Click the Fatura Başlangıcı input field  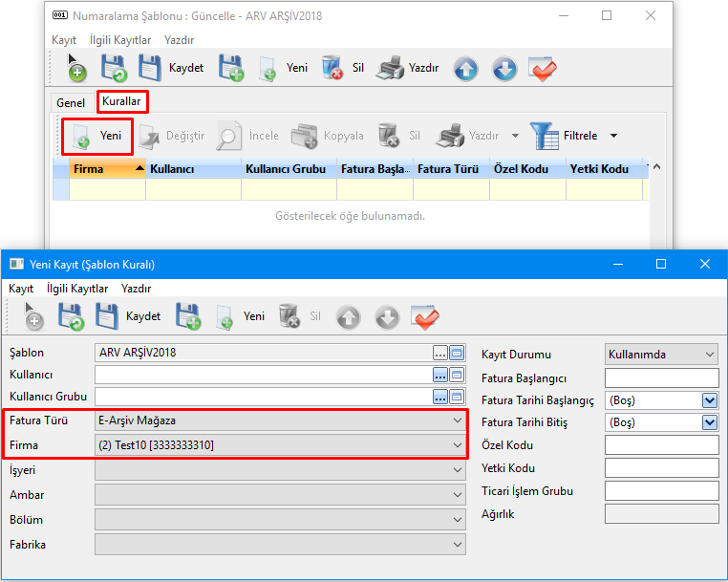click(x=661, y=377)
